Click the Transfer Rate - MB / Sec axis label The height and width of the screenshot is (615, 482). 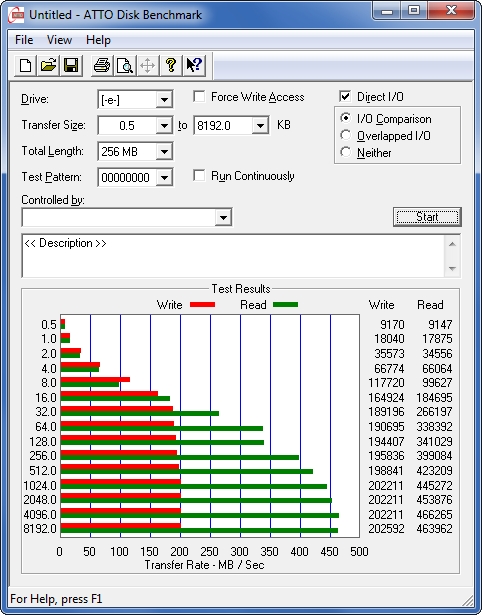pyautogui.click(x=204, y=565)
